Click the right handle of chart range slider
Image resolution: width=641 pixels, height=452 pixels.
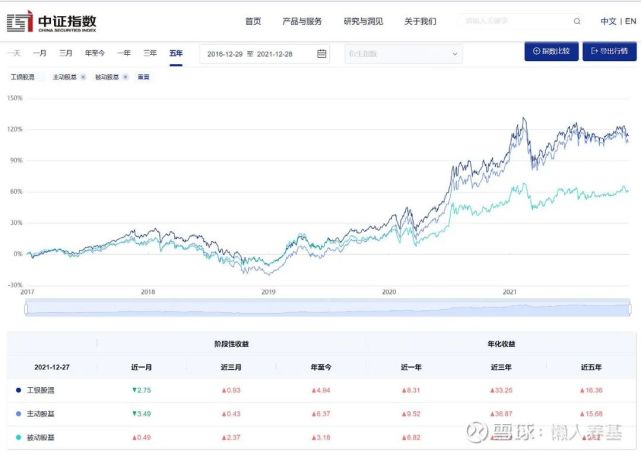pyautogui.click(x=630, y=308)
